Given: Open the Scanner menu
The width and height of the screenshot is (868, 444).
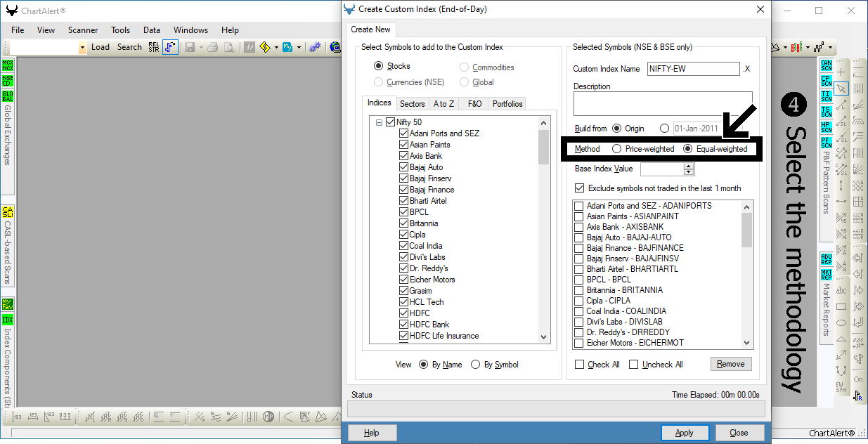Looking at the screenshot, I should coord(83,30).
